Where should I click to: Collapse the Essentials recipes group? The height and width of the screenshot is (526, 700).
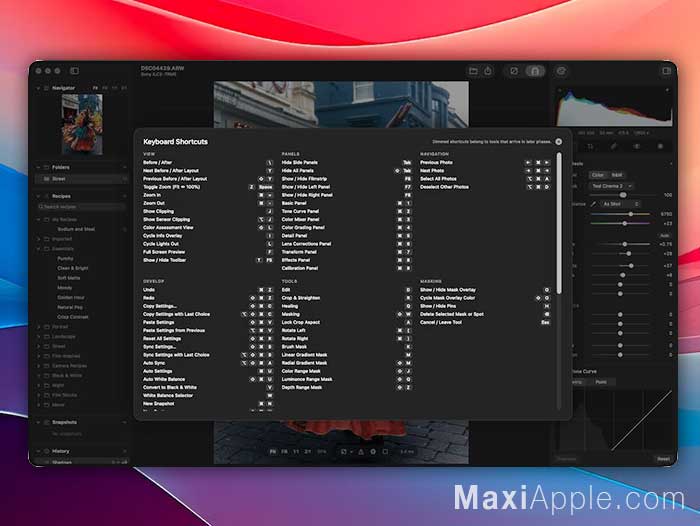(x=38, y=249)
